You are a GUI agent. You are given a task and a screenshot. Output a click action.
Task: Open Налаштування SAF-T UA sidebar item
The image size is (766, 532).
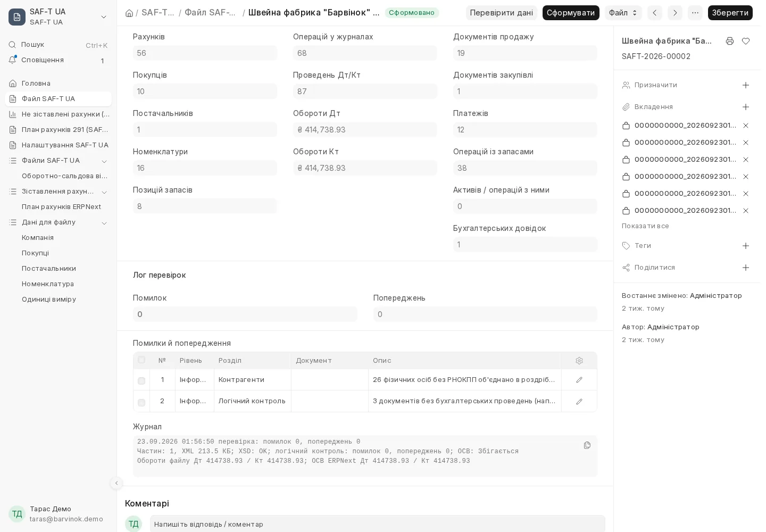pos(59,145)
